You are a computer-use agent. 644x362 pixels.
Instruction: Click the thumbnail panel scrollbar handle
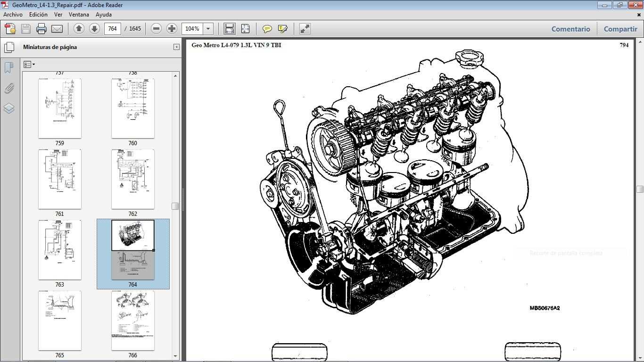click(x=175, y=206)
